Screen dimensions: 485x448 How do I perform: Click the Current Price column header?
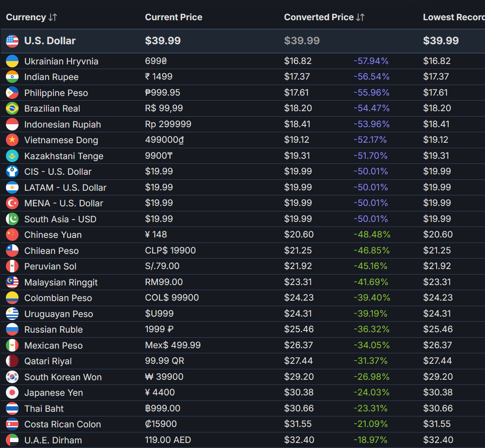tap(174, 17)
